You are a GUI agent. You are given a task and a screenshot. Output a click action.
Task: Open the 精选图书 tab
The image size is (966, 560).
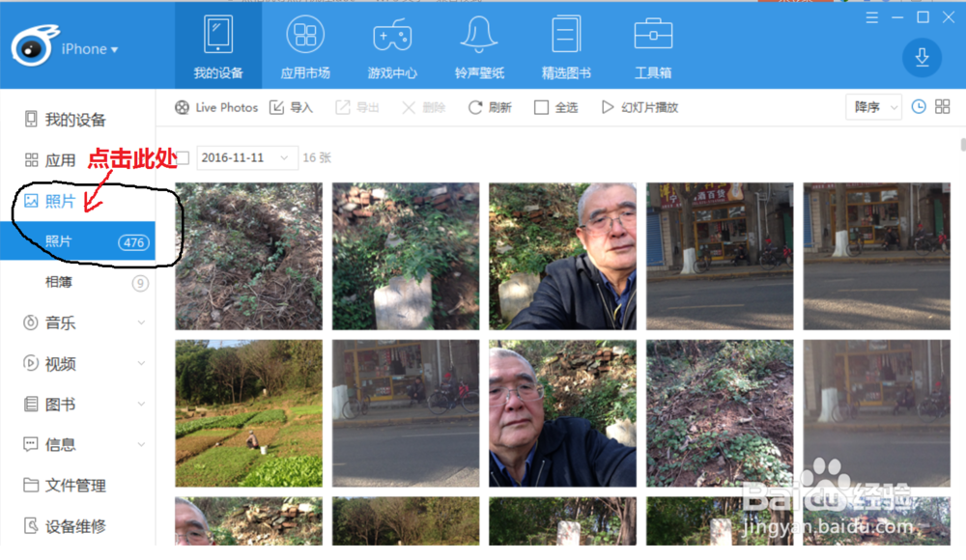(565, 45)
